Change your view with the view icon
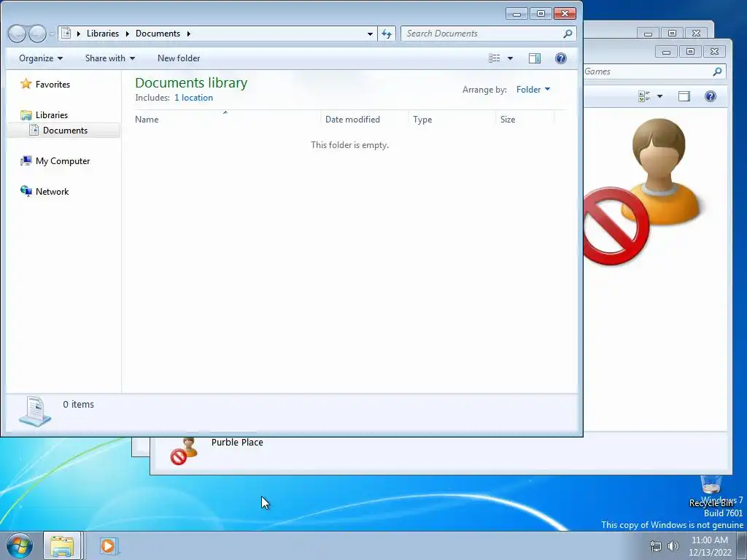 [495, 58]
